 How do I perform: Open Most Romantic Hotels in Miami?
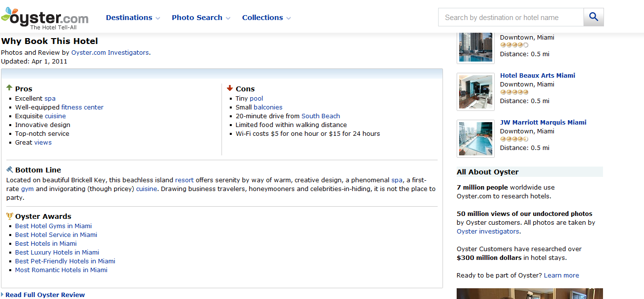[61, 270]
